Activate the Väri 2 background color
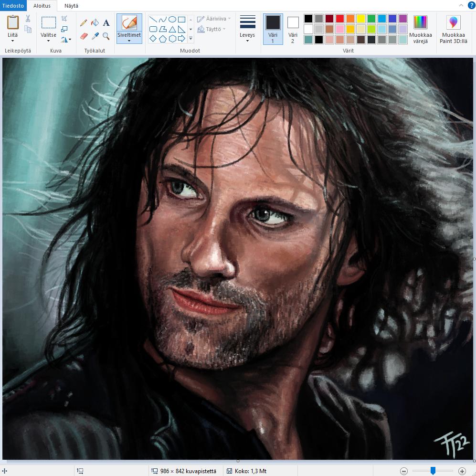 293,29
